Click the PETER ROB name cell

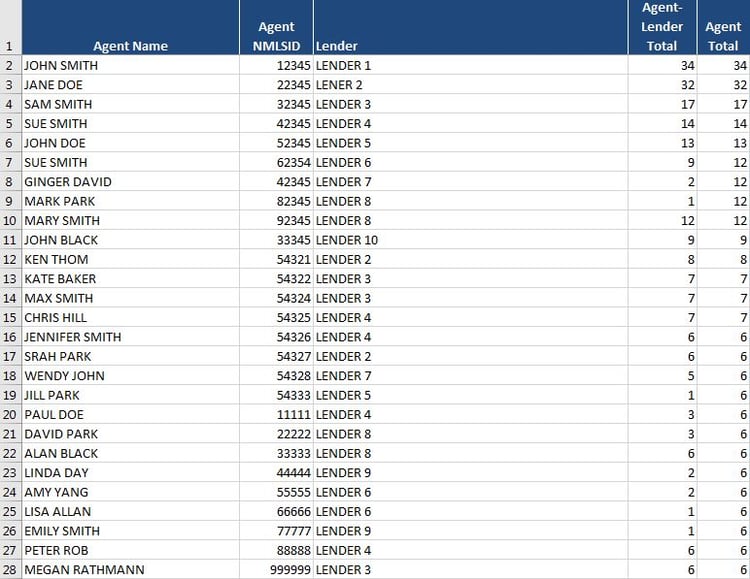[130, 550]
